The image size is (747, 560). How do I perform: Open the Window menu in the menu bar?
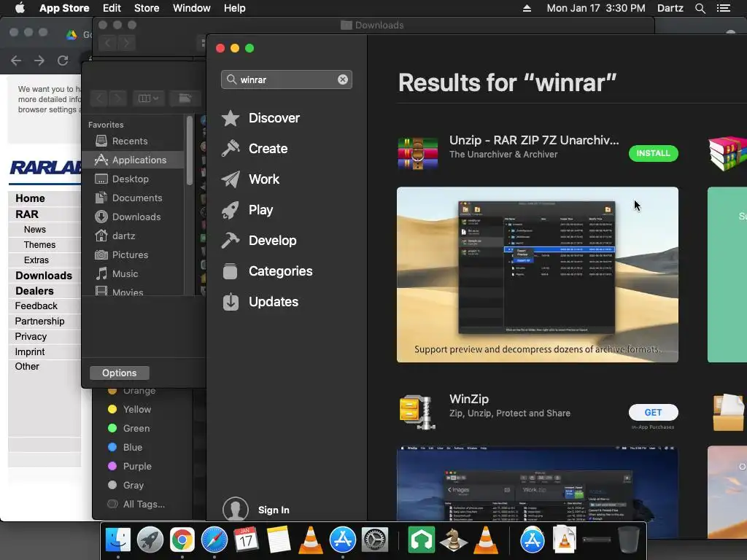[192, 8]
